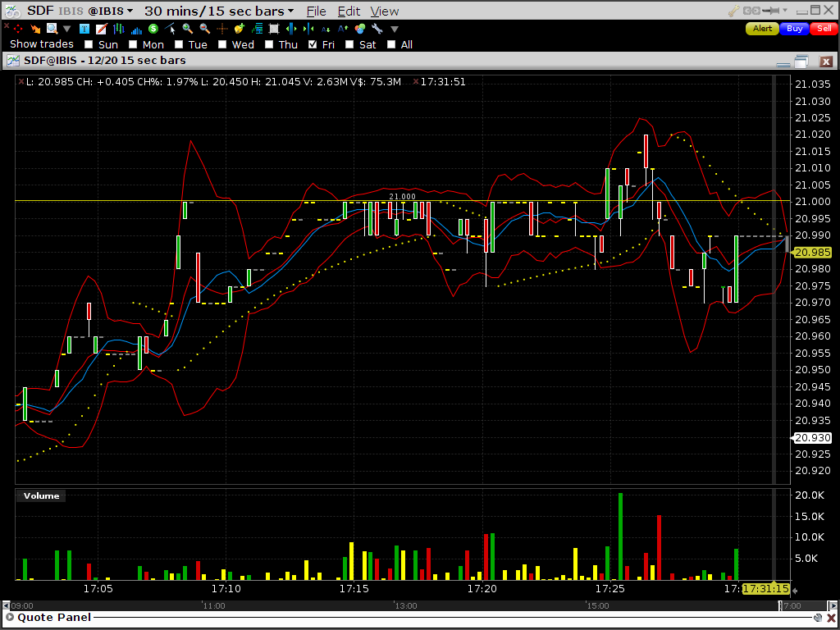Screen dimensions: 840x630
Task: Click the yellow tag with plus icon
Action: (240, 29)
